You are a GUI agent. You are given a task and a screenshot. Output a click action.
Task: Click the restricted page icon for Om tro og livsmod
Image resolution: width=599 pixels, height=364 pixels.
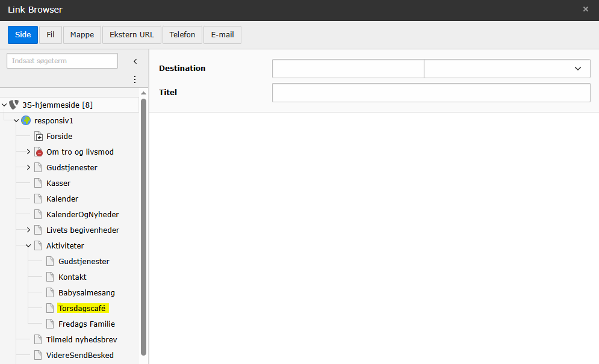[39, 152]
